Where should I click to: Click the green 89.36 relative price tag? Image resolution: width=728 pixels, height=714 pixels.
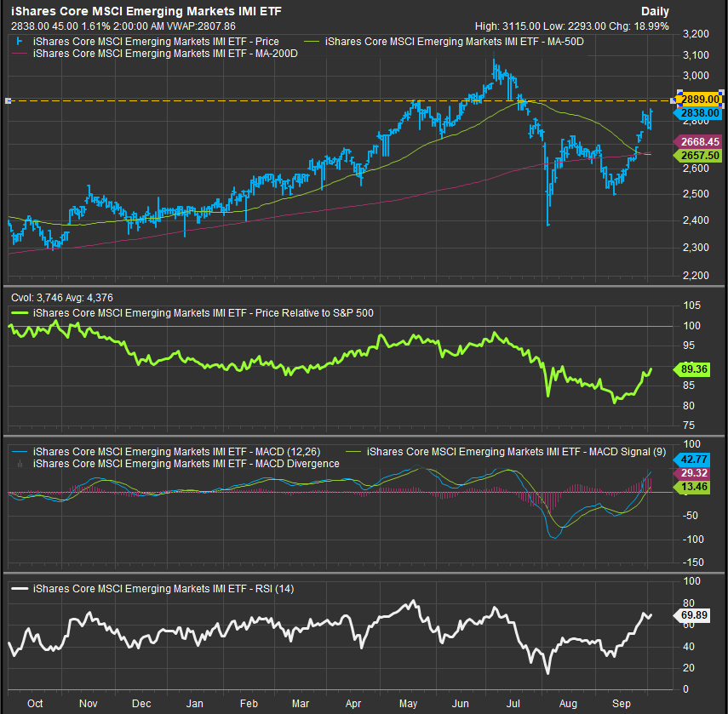pyautogui.click(x=693, y=369)
